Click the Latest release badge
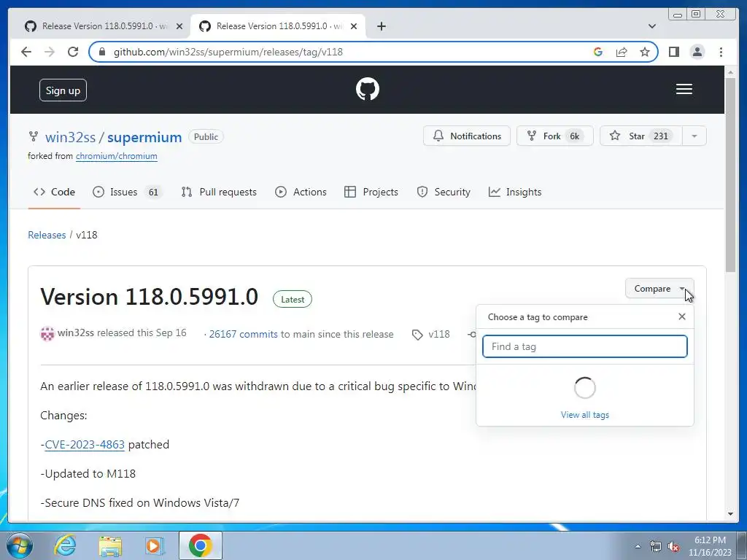Screen dimensions: 747x560 [x=292, y=300]
